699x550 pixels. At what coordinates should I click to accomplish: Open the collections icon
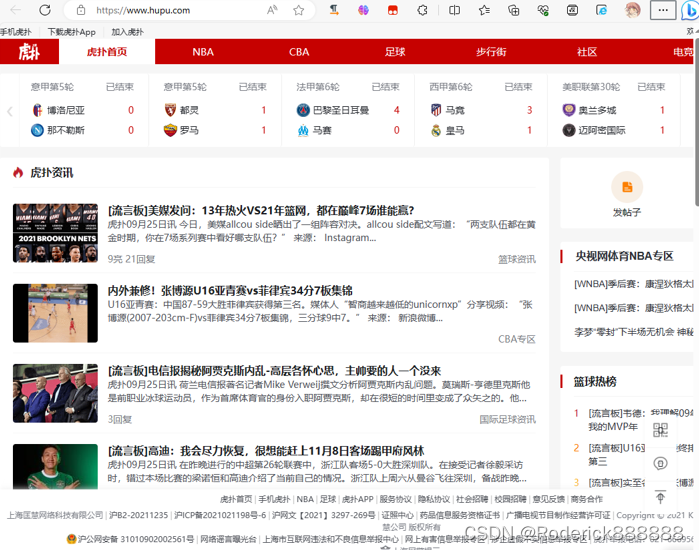pyautogui.click(x=514, y=10)
